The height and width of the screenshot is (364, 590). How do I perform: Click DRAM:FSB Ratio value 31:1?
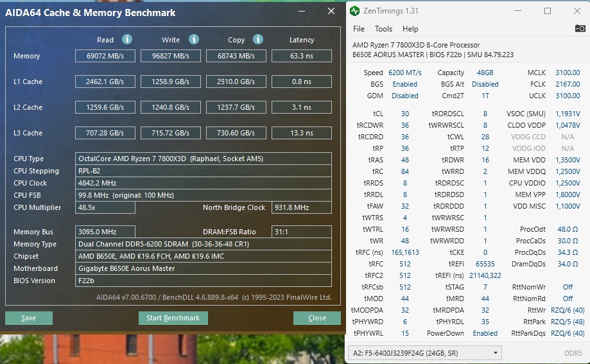[x=301, y=232]
